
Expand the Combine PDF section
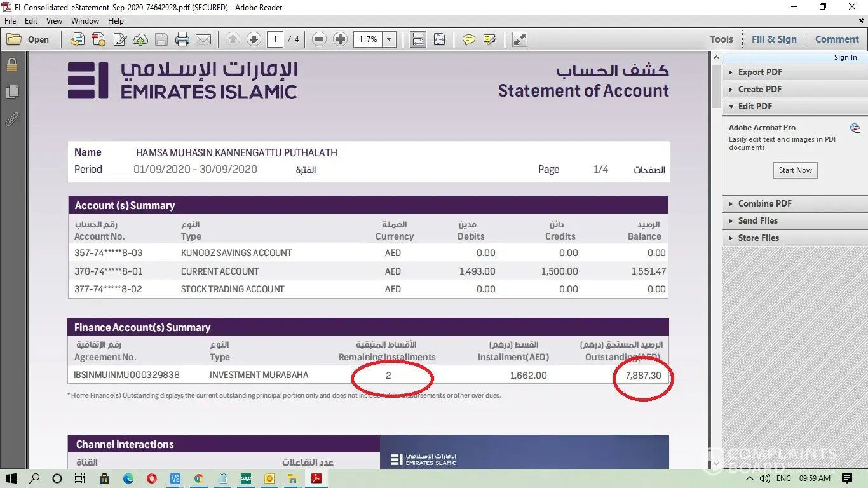pos(764,203)
